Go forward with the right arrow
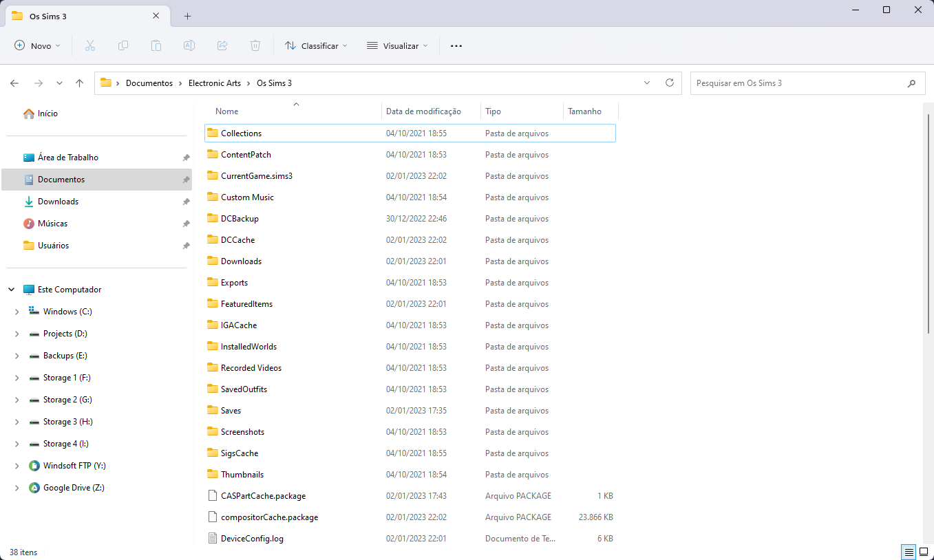The image size is (934, 560). [x=39, y=83]
